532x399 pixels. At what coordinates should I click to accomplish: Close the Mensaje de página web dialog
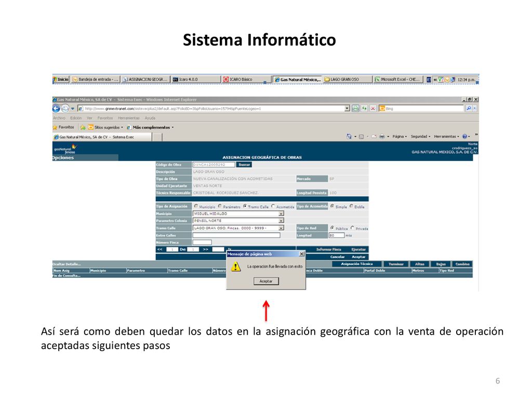point(301,254)
